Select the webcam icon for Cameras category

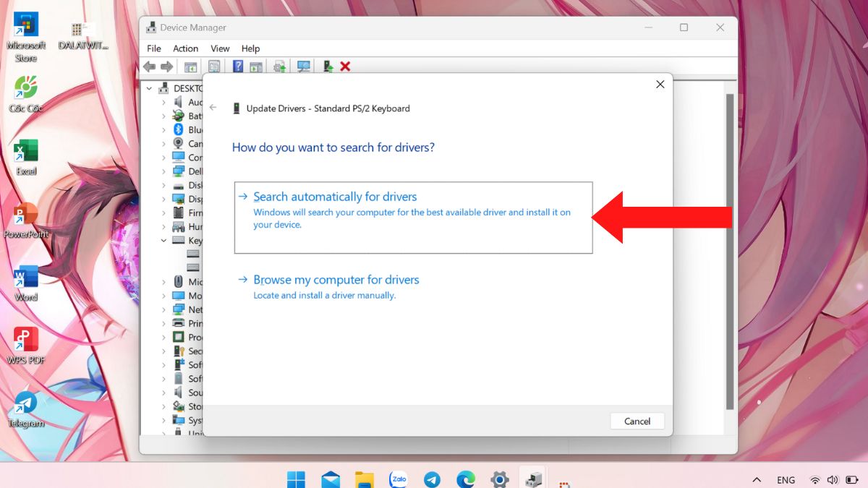coord(179,143)
